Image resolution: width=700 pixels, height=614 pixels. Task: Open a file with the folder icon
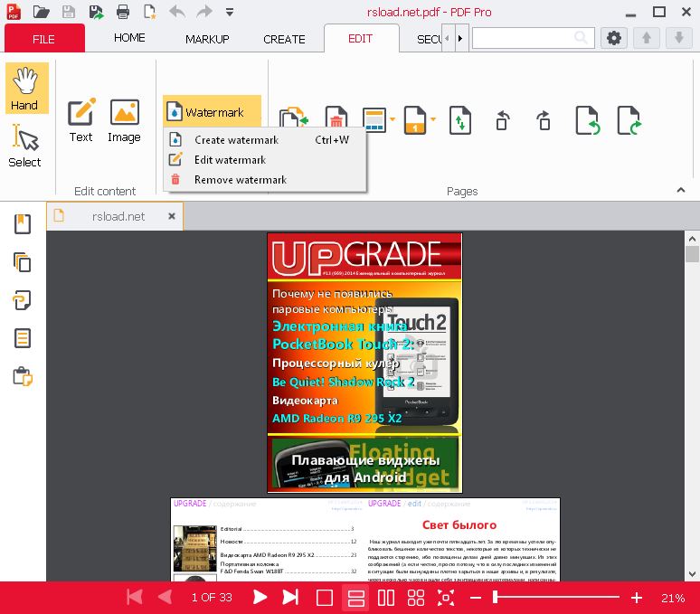tap(41, 12)
